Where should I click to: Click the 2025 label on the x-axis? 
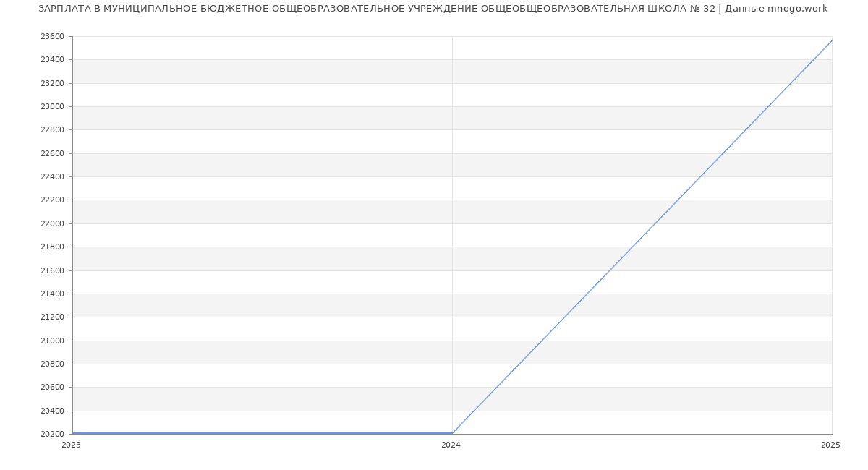[x=830, y=445]
